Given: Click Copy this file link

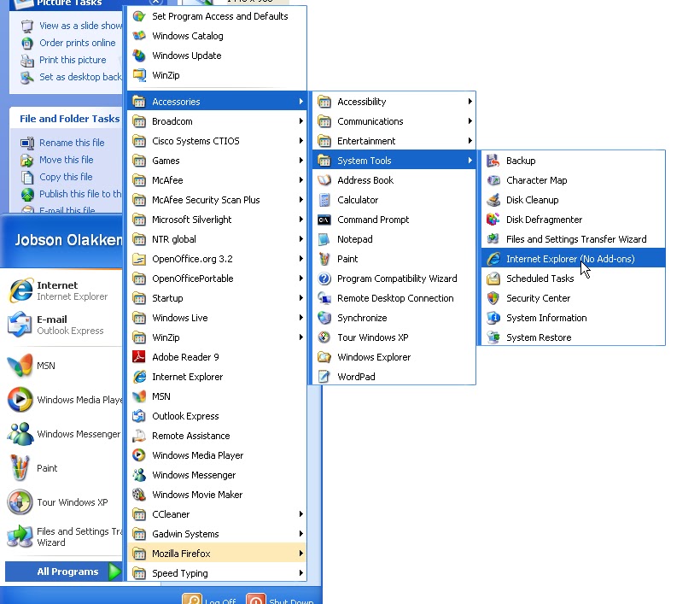Looking at the screenshot, I should click(66, 177).
